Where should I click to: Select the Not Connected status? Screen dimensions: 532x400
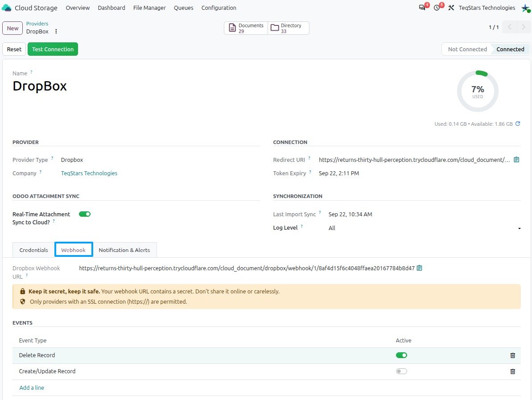click(467, 49)
